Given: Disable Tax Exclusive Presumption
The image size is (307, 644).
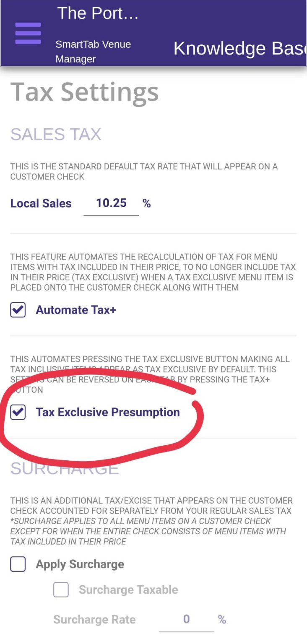Looking at the screenshot, I should (18, 412).
